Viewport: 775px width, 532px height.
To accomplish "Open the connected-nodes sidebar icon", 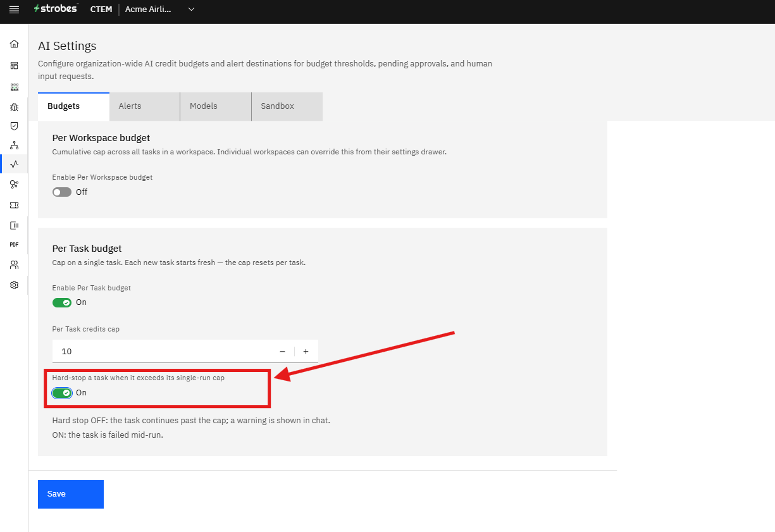I will click(14, 184).
